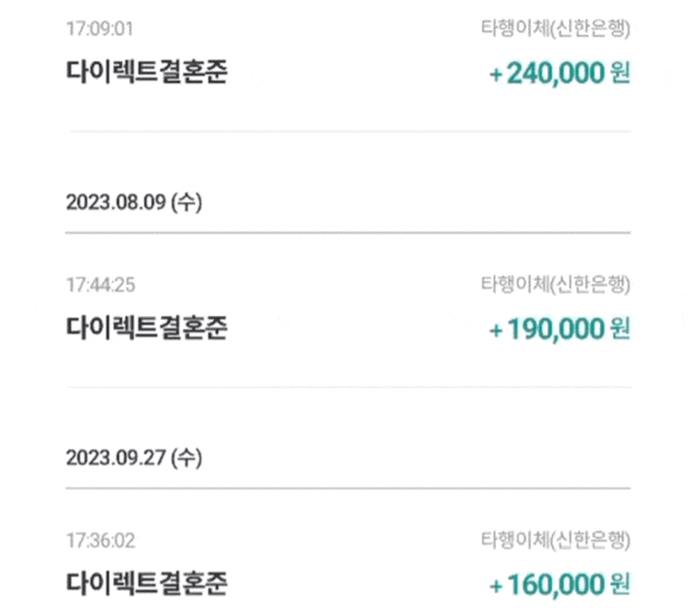The width and height of the screenshot is (696, 616).
Task: Click the 17:44:25 timestamp
Action: click(x=100, y=285)
